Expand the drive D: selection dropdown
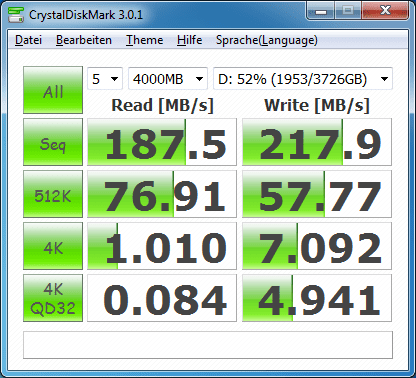416x378 pixels. (303, 79)
